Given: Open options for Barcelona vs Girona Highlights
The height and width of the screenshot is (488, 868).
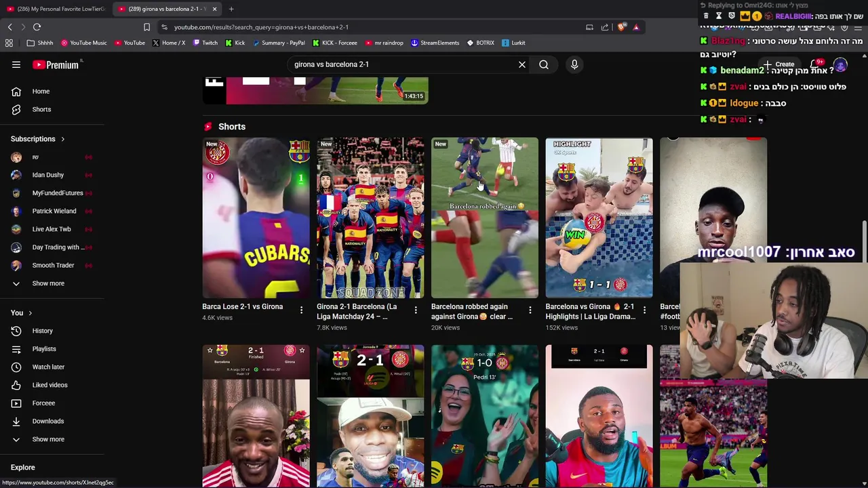Looking at the screenshot, I should [645, 310].
